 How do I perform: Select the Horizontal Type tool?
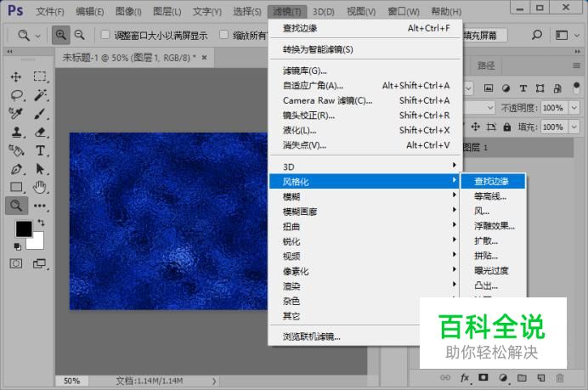point(40,150)
